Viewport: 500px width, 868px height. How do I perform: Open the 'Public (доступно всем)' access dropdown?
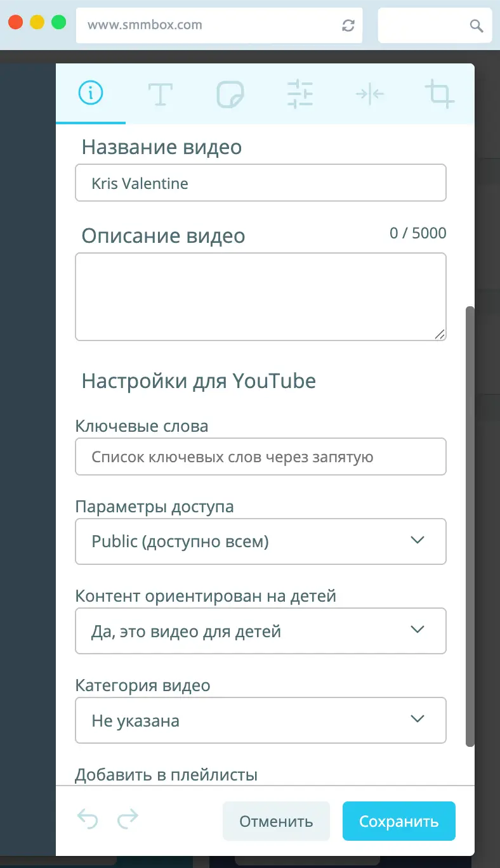pos(261,541)
